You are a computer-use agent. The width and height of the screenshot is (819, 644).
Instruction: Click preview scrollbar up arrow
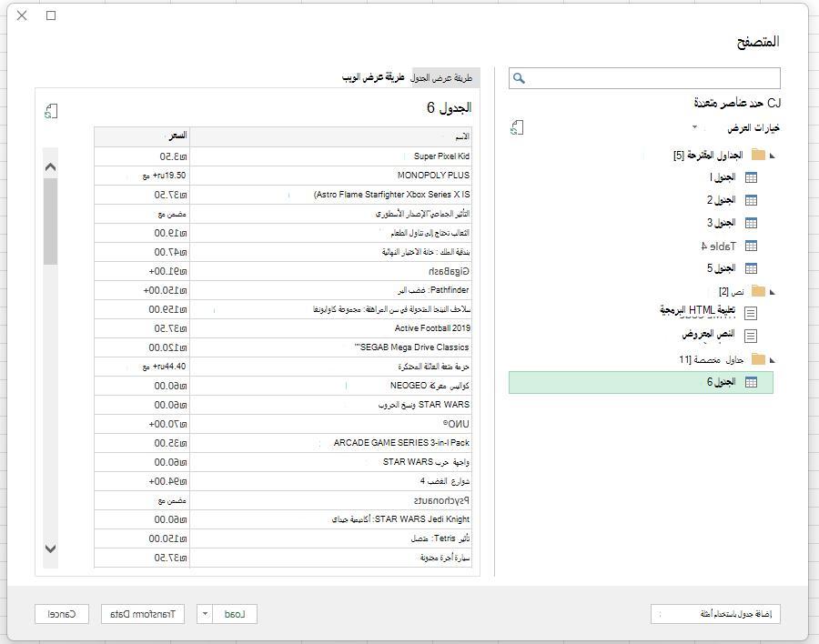pyautogui.click(x=50, y=167)
